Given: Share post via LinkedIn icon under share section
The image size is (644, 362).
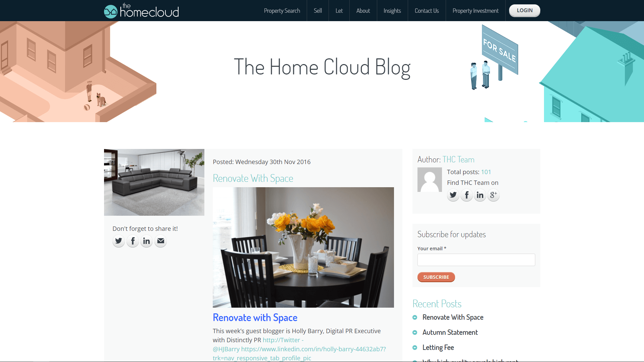Looking at the screenshot, I should (147, 241).
